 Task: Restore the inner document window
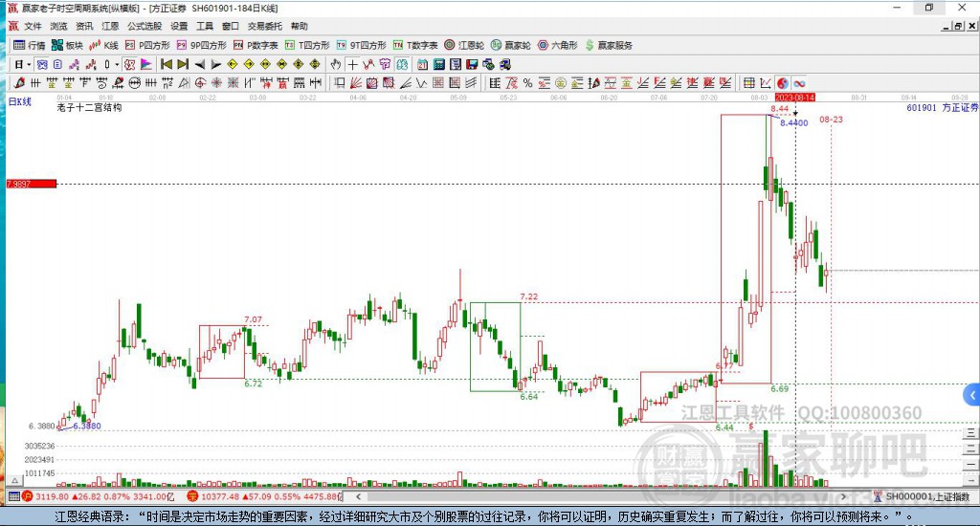pos(958,26)
